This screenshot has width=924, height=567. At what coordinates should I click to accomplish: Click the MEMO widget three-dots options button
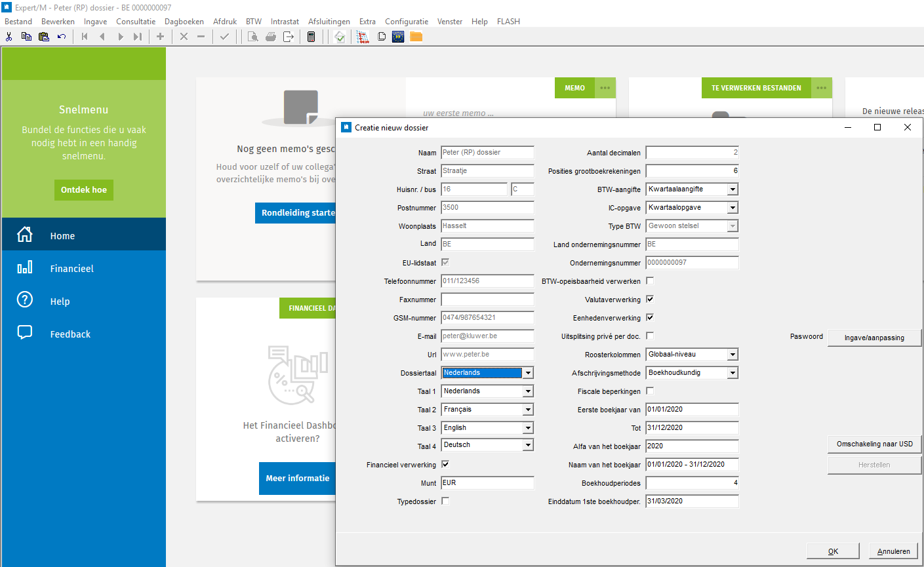click(605, 88)
